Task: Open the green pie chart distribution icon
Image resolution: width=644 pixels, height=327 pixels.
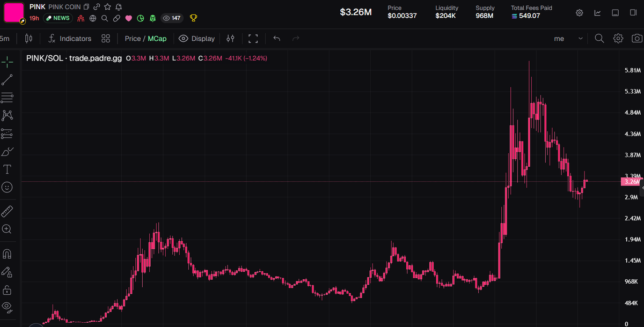Action: [141, 18]
